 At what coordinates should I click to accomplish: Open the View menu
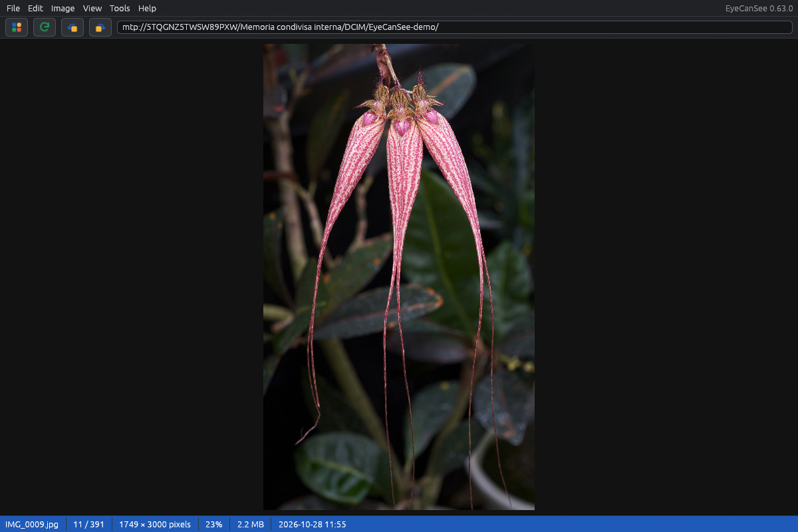tap(92, 8)
